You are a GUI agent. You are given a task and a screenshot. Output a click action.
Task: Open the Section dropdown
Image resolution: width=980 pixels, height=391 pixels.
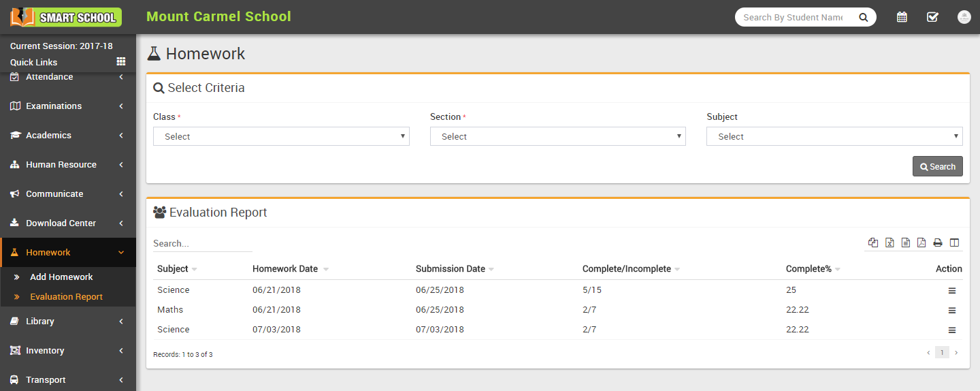(557, 136)
